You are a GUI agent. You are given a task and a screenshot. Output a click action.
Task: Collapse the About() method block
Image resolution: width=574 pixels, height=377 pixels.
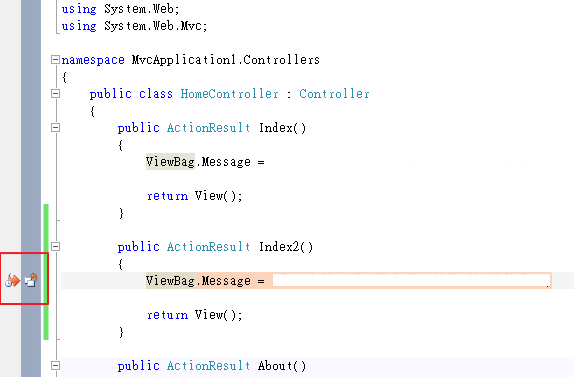coord(55,365)
